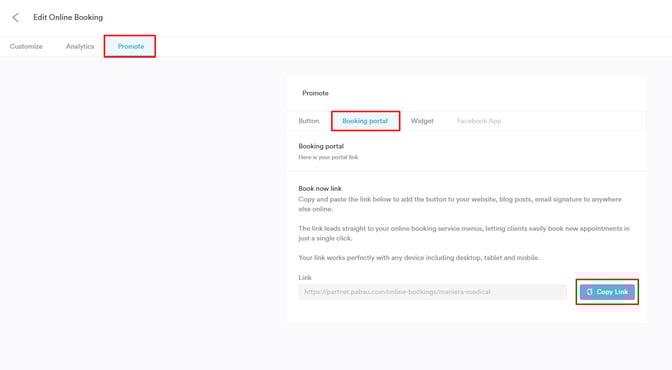672x370 pixels.
Task: Click 'Copy and paste the link' paragraph
Action: coord(460,204)
